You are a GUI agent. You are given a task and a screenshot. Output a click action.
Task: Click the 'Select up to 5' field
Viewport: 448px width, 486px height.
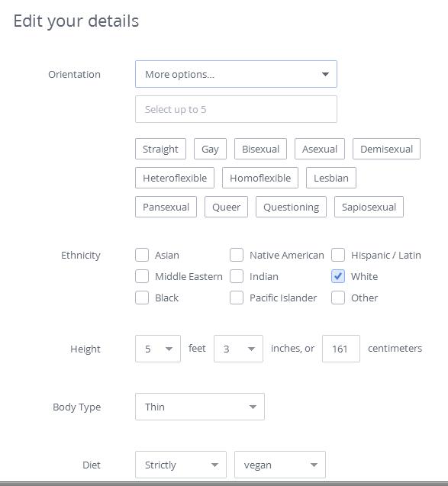[x=236, y=109]
